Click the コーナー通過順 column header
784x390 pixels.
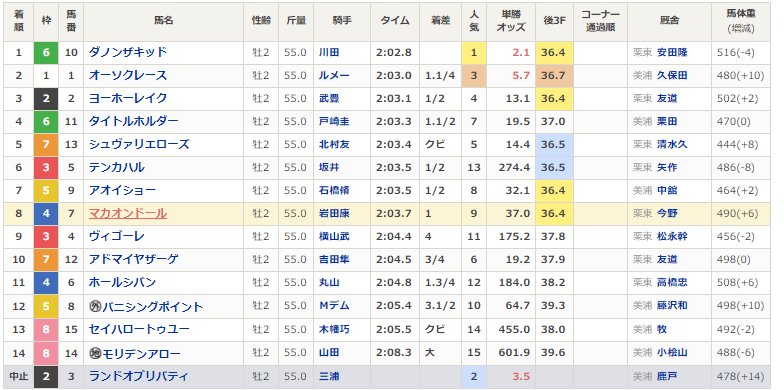[x=600, y=22]
